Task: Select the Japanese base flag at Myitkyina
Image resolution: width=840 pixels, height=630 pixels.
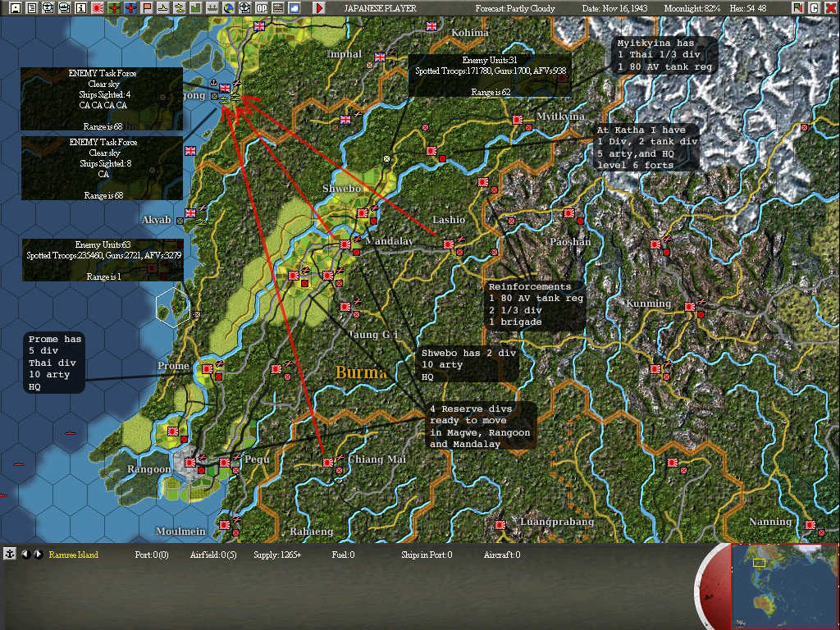Action: pos(518,120)
